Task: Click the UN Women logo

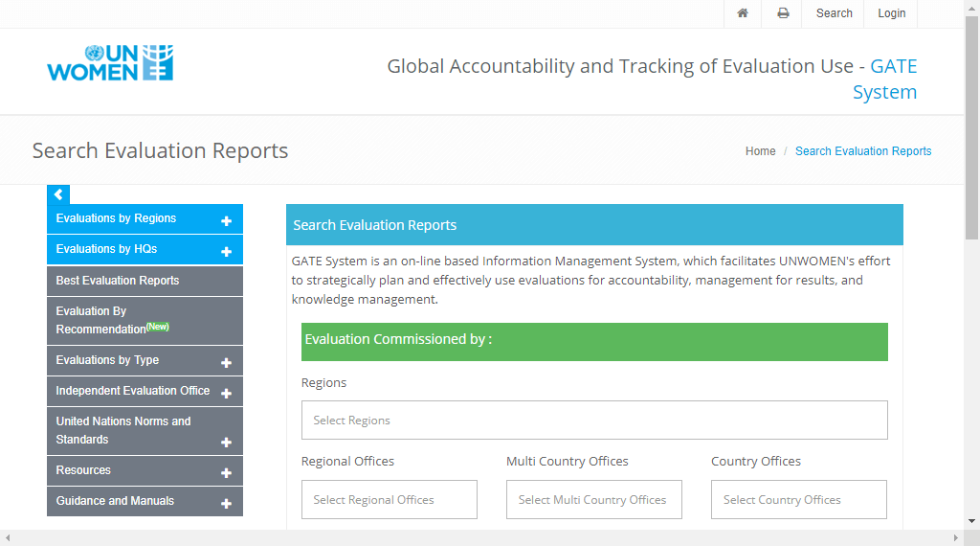Action: [x=110, y=62]
